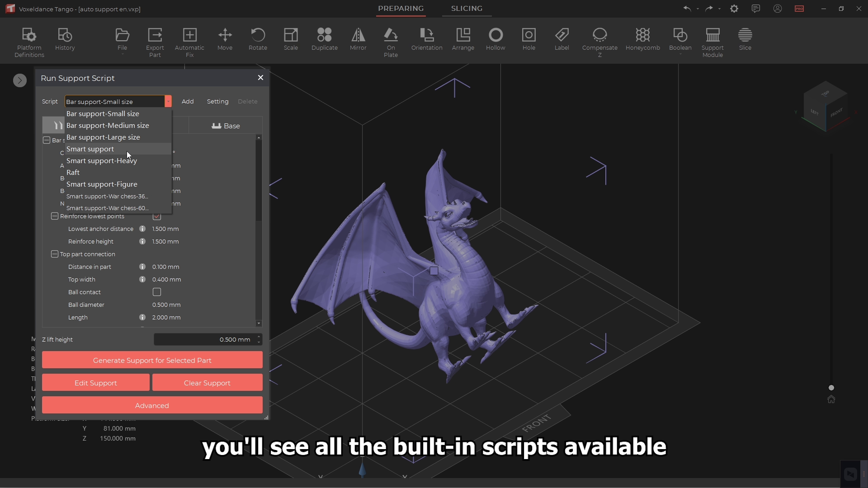Open the Script dropdown arrow
868x488 pixels.
pos(168,101)
